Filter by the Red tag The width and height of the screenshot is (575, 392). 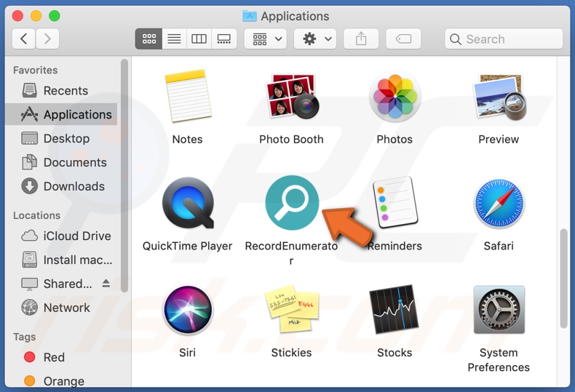pyautogui.click(x=63, y=357)
